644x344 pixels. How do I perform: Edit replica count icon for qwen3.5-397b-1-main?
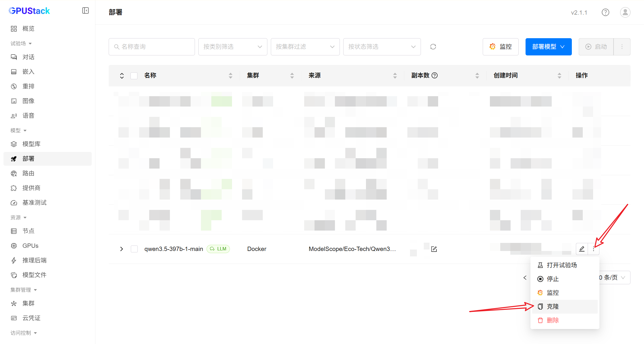click(x=434, y=249)
